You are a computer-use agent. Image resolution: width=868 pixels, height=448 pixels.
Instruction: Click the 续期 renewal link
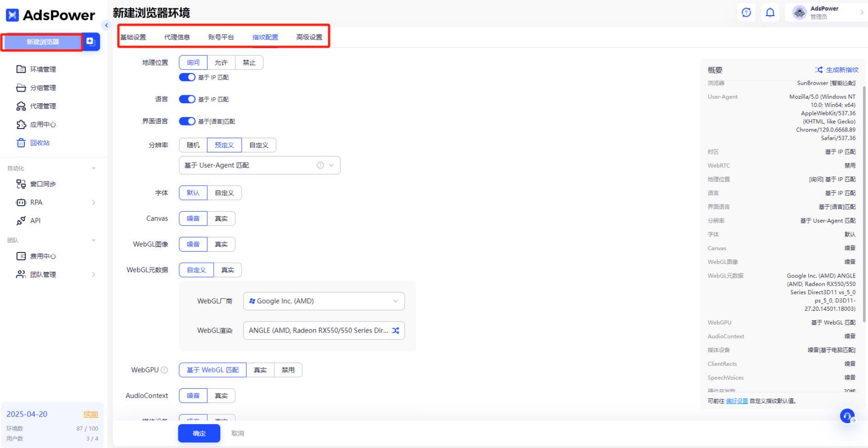[x=91, y=414]
